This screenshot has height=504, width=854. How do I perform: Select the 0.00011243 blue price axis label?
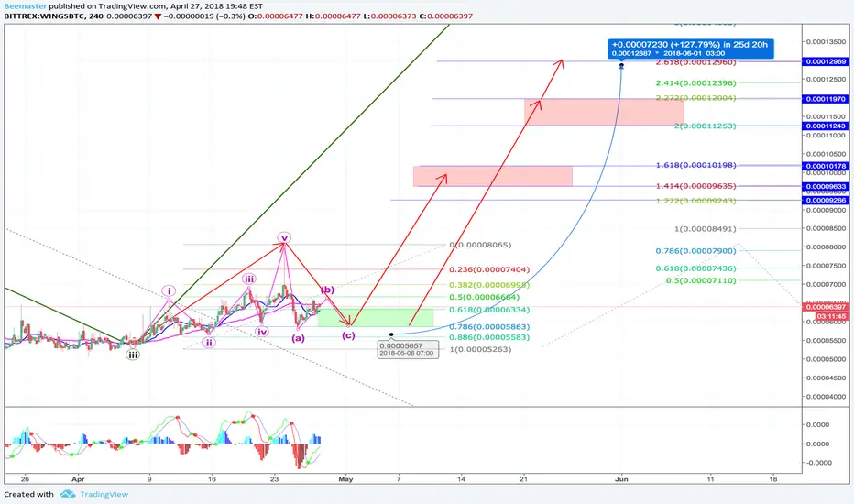click(825, 126)
